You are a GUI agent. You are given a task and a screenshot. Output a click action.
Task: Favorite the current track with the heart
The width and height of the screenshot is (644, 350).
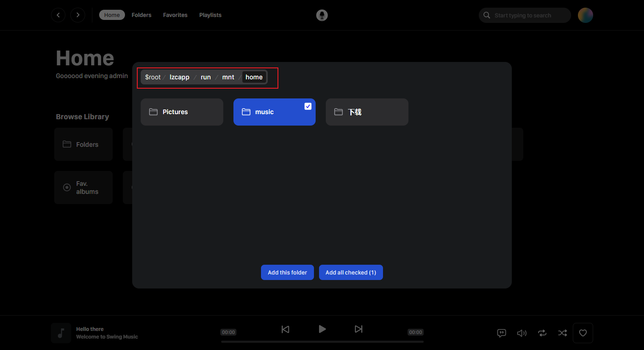[583, 333]
